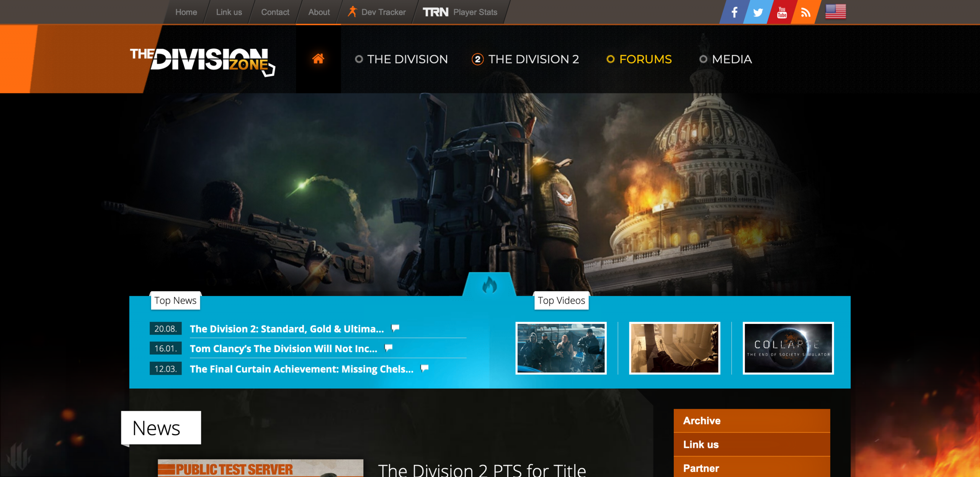Open TRN Player Stats link
Screen dimensions: 980x477
point(460,12)
